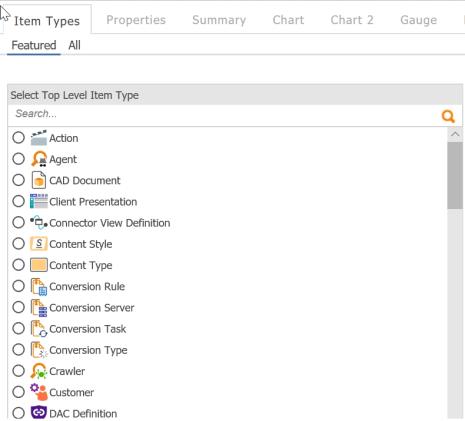Click the 'Client Presentation' label
The width and height of the screenshot is (465, 421).
coord(93,202)
